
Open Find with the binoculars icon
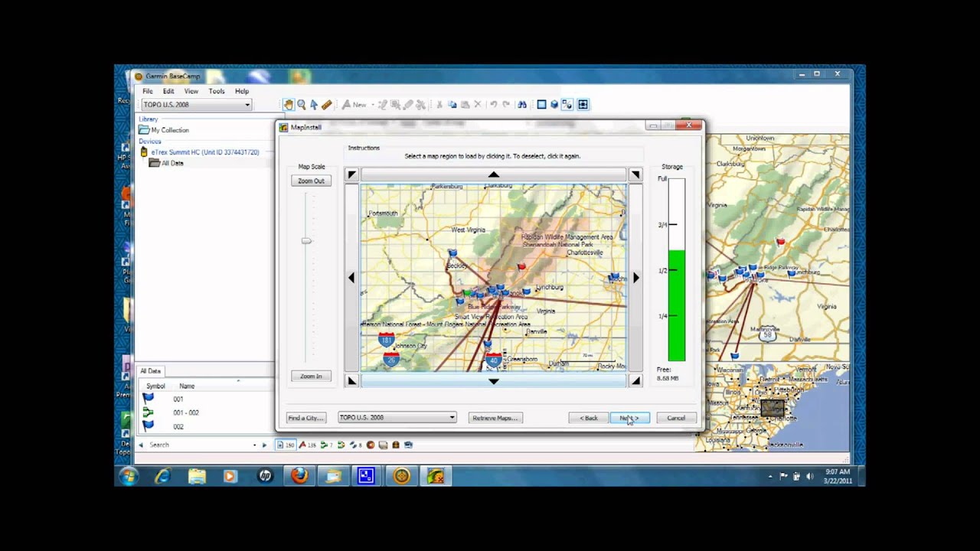pyautogui.click(x=522, y=105)
